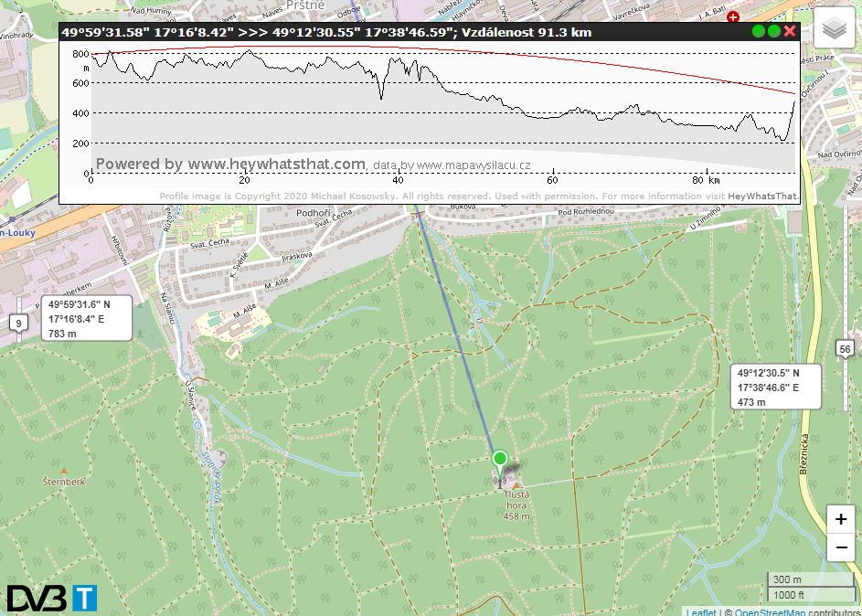This screenshot has height=616, width=862.
Task: Click the www.heywhatsthat.com text in profile
Action: pos(276,164)
